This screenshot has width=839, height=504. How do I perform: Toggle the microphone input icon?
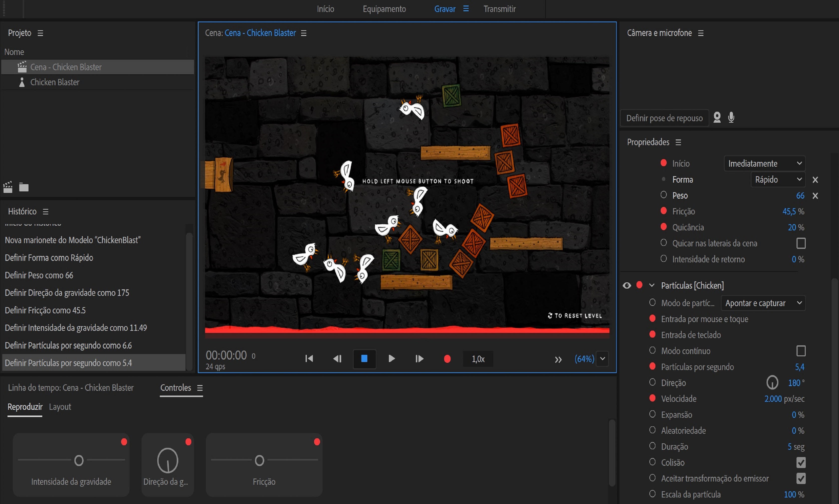click(x=731, y=118)
